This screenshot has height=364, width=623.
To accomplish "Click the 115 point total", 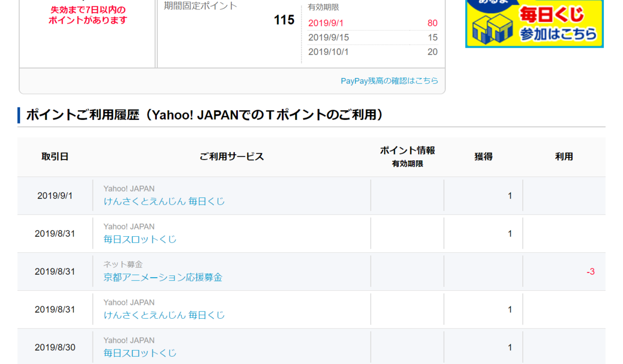I will [x=284, y=20].
